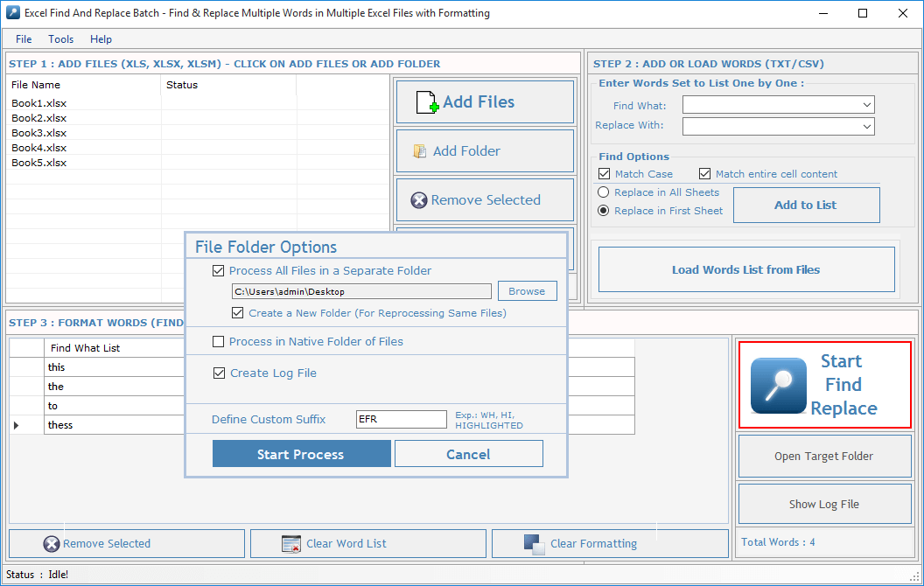Click the Clear Formatting icon
The width and height of the screenshot is (924, 586).
click(535, 544)
